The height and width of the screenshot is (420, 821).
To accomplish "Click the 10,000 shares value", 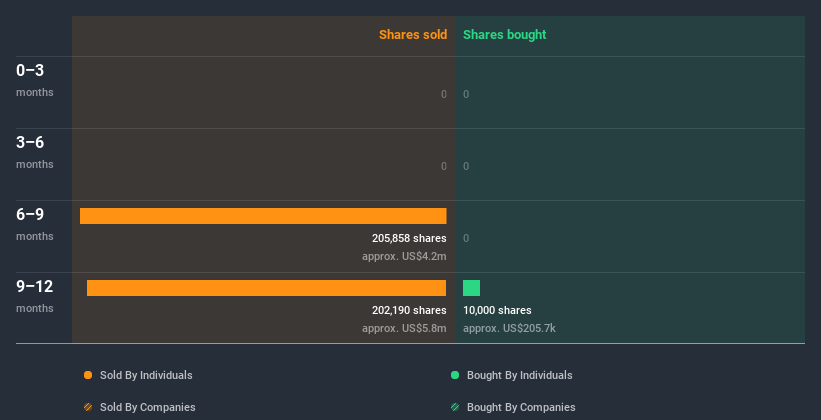I will click(497, 311).
